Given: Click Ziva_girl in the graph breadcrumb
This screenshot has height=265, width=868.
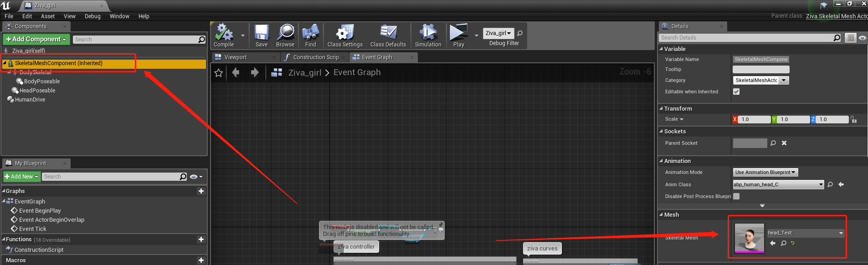Looking at the screenshot, I should coord(305,72).
